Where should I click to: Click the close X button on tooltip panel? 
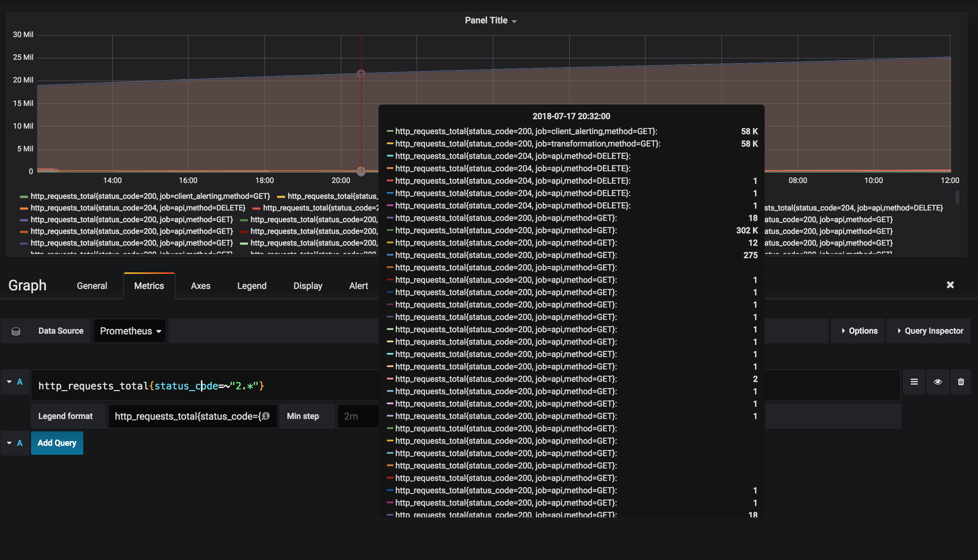(950, 285)
